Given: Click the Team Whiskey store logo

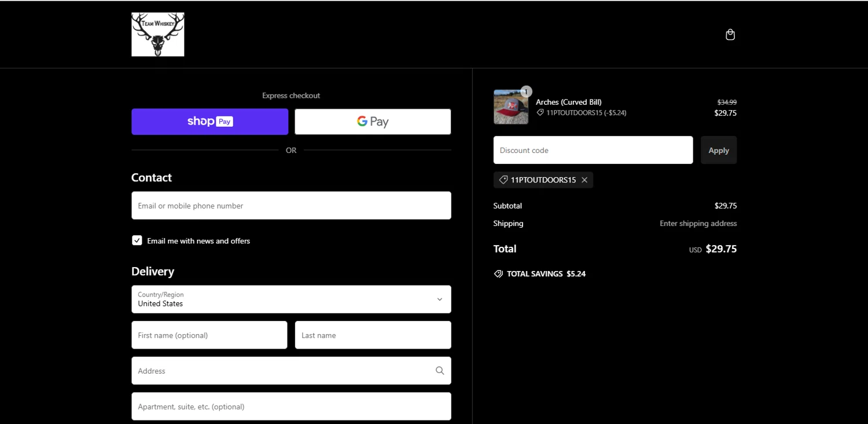Looking at the screenshot, I should click(x=157, y=35).
